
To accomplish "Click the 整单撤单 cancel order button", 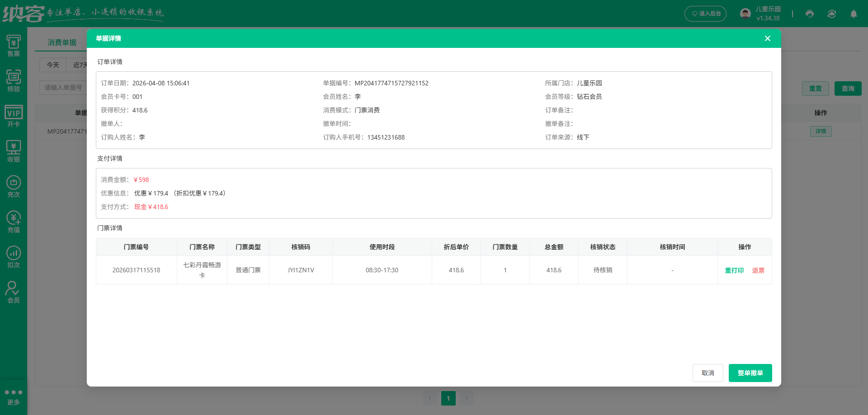I will [750, 373].
